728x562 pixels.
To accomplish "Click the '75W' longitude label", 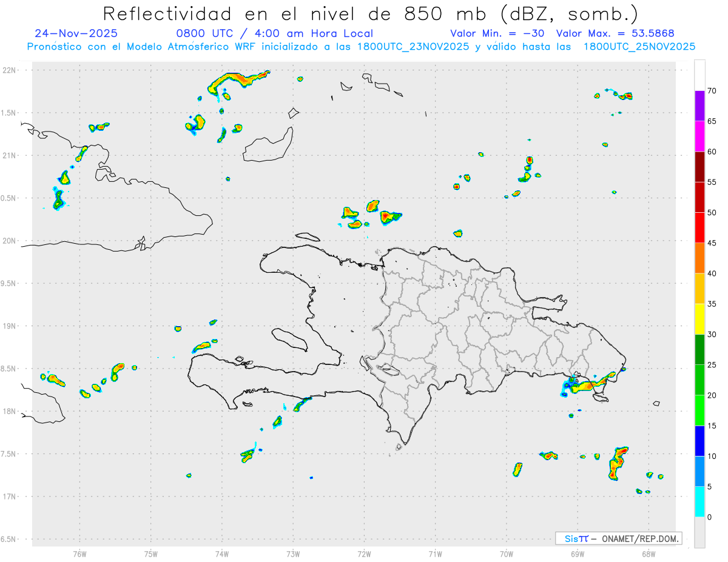I will (x=151, y=554).
